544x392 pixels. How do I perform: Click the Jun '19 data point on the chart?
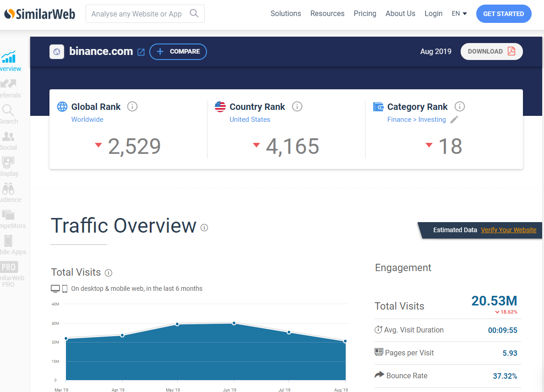234,323
